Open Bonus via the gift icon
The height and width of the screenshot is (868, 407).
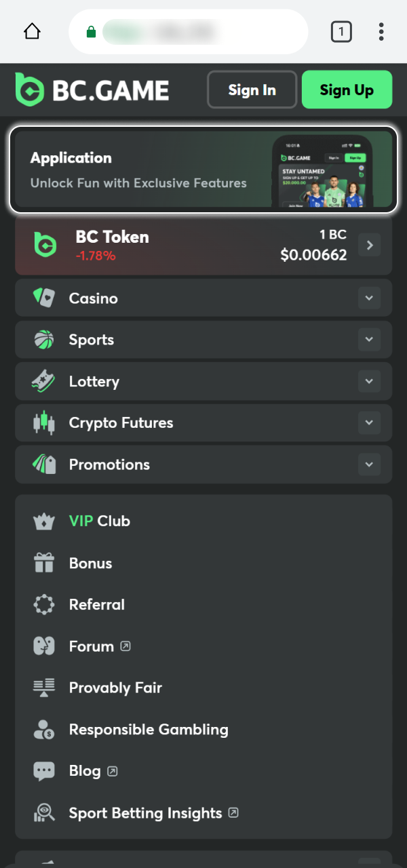click(x=43, y=563)
